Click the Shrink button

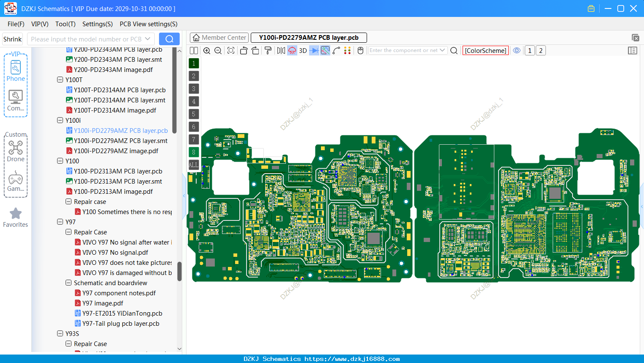[x=13, y=39]
